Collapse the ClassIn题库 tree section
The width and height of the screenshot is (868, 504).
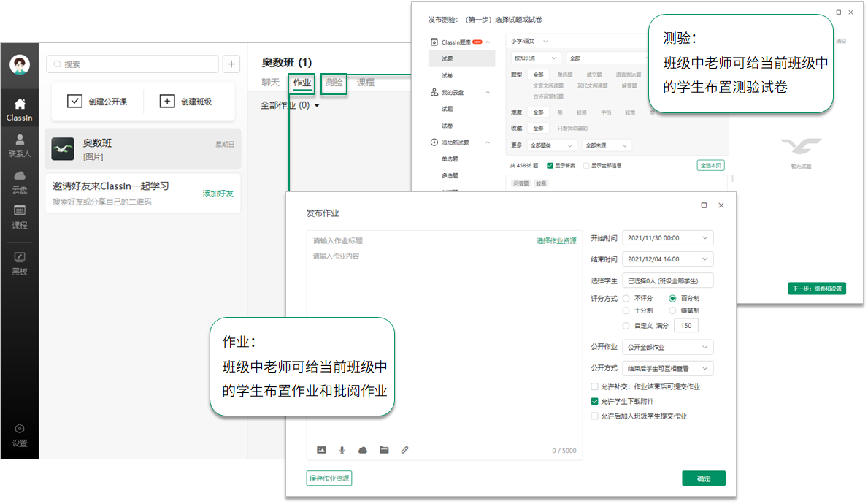pos(488,42)
